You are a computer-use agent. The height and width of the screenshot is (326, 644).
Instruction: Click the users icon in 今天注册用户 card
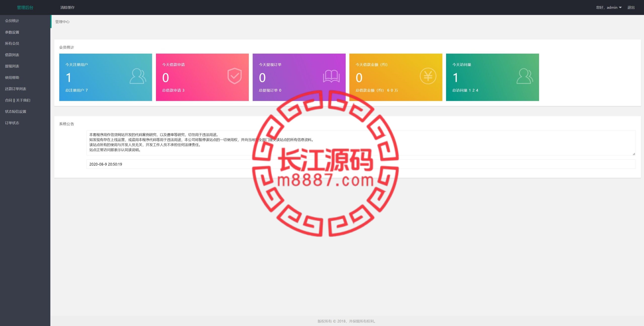tap(138, 76)
